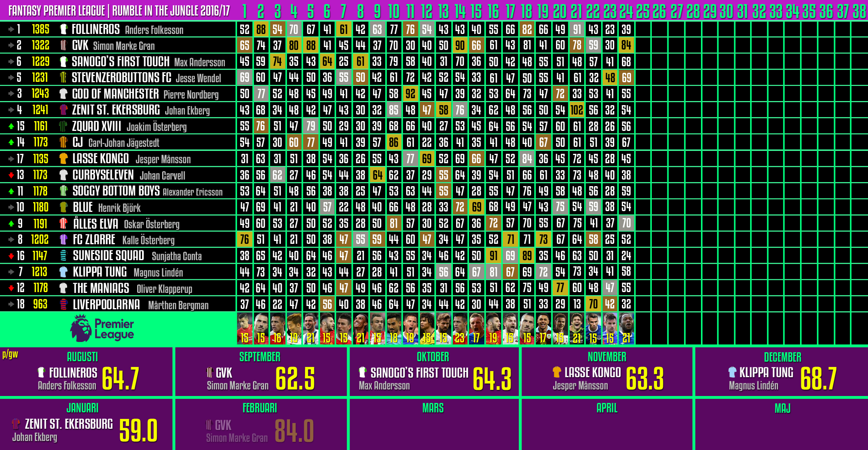This screenshot has height=450, width=868.
Task: Click the grey sideways arrow on the FOLLINEROS row
Action: tap(11, 29)
